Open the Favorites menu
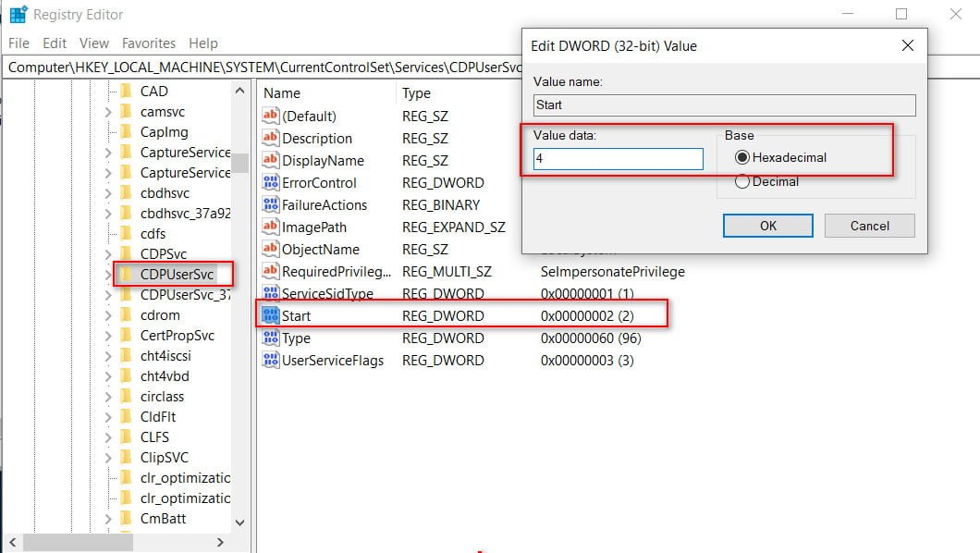980x553 pixels. click(x=149, y=43)
